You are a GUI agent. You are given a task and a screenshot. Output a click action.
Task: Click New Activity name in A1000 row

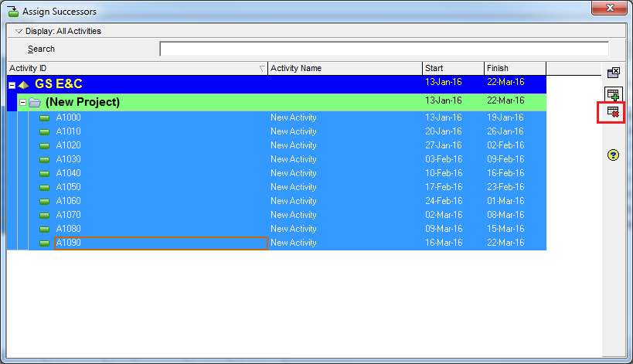294,117
